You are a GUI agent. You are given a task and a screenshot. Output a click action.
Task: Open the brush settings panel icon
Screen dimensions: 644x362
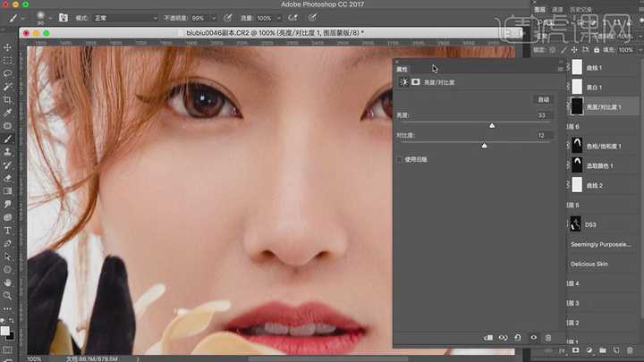point(64,18)
